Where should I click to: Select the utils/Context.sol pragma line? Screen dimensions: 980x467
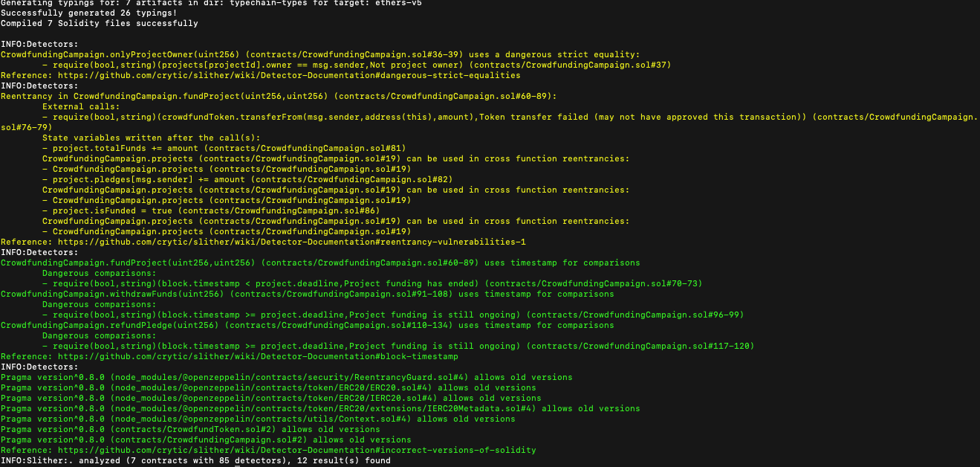(x=258, y=419)
